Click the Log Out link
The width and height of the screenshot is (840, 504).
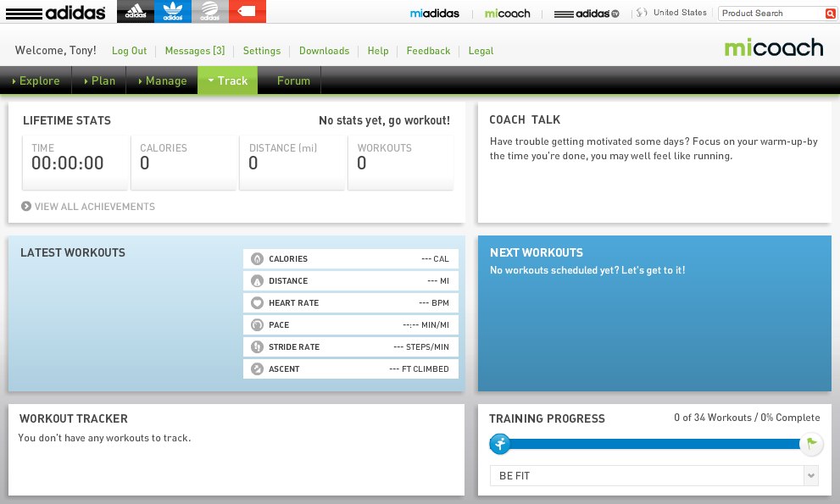[129, 51]
